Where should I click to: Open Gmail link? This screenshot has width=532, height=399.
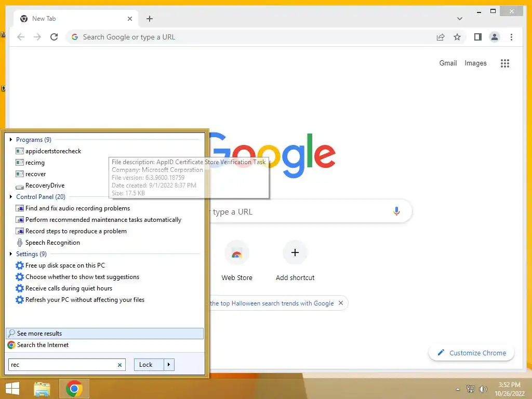tap(448, 63)
